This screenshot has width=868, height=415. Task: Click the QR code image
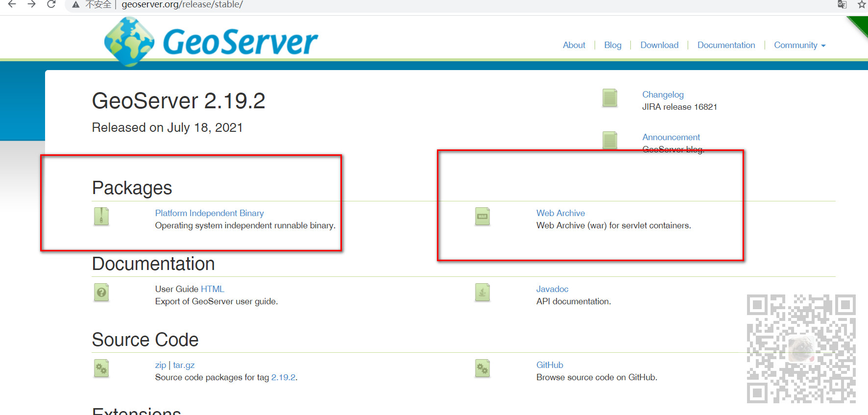[801, 349]
